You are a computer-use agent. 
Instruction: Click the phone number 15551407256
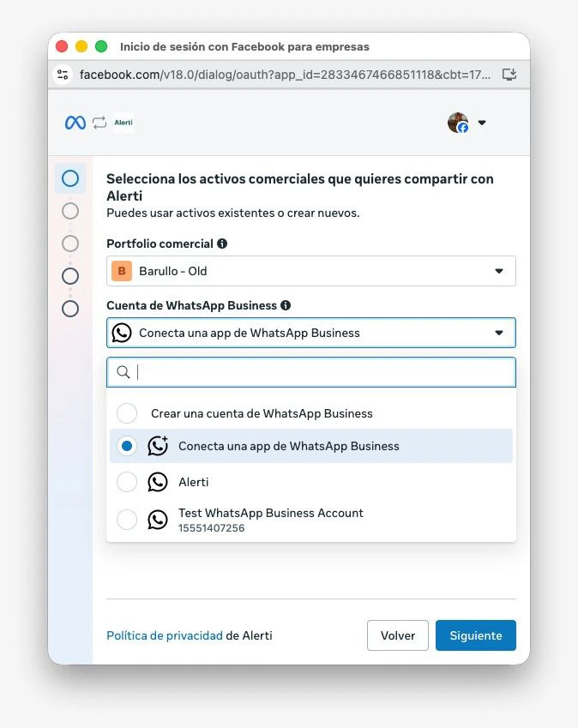tap(211, 528)
